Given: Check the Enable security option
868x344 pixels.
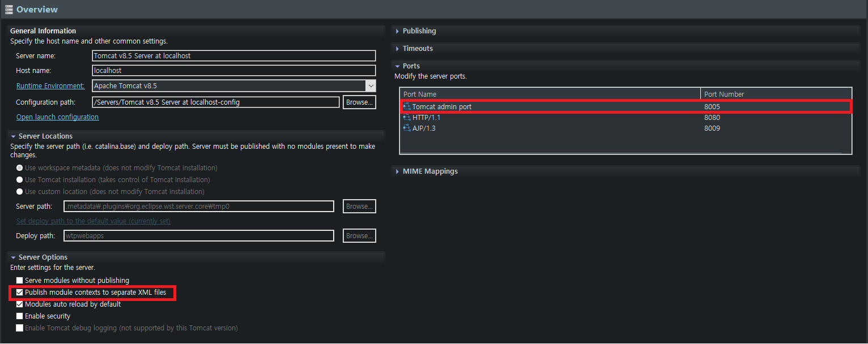Looking at the screenshot, I should pos(20,316).
